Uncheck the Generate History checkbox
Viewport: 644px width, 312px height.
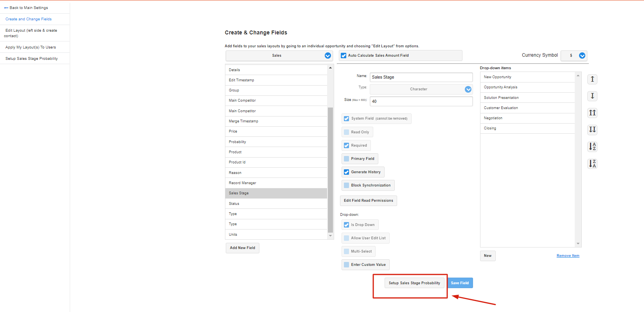346,172
